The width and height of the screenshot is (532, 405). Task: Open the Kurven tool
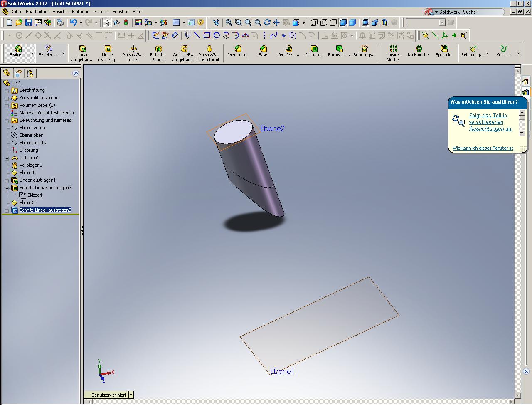503,52
